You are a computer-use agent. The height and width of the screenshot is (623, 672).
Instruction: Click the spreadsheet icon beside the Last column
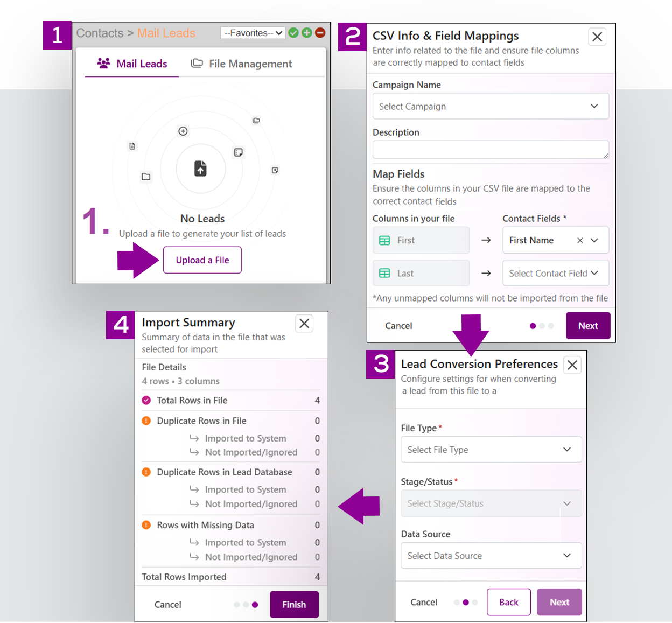[x=384, y=273]
